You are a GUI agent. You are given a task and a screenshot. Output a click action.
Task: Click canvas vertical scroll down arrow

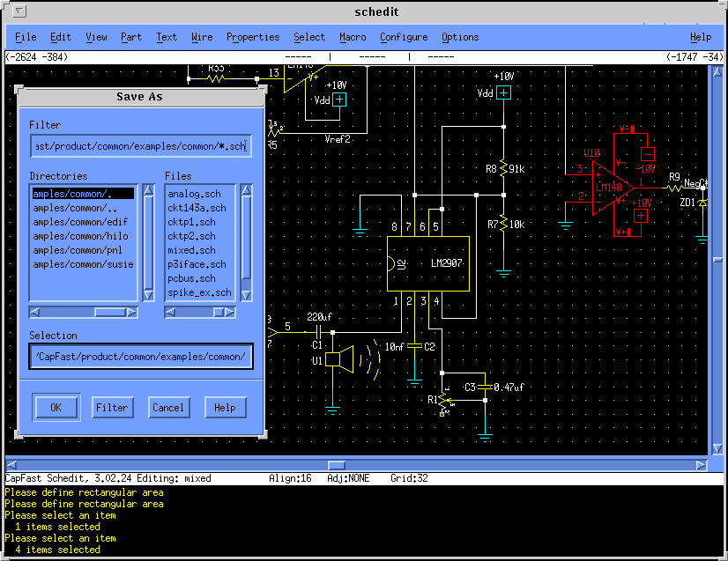point(717,448)
